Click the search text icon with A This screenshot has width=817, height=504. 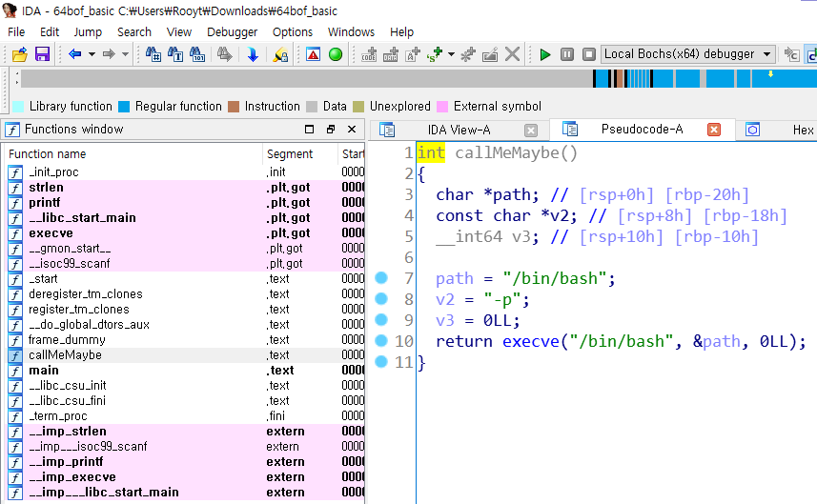[x=175, y=54]
